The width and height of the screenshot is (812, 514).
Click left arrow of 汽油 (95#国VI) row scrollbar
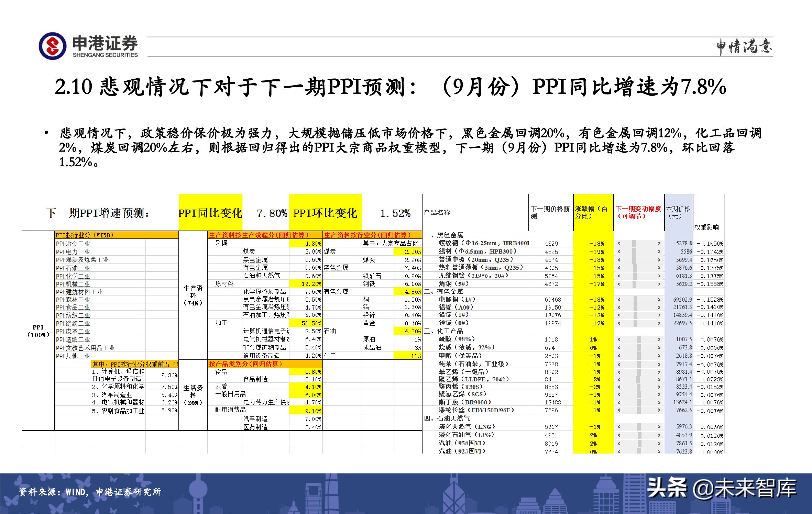point(619,444)
